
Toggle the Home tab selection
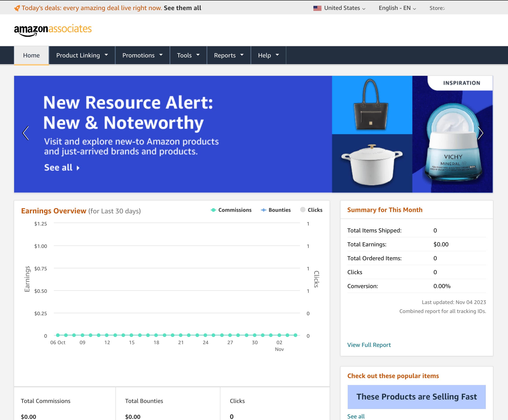31,55
